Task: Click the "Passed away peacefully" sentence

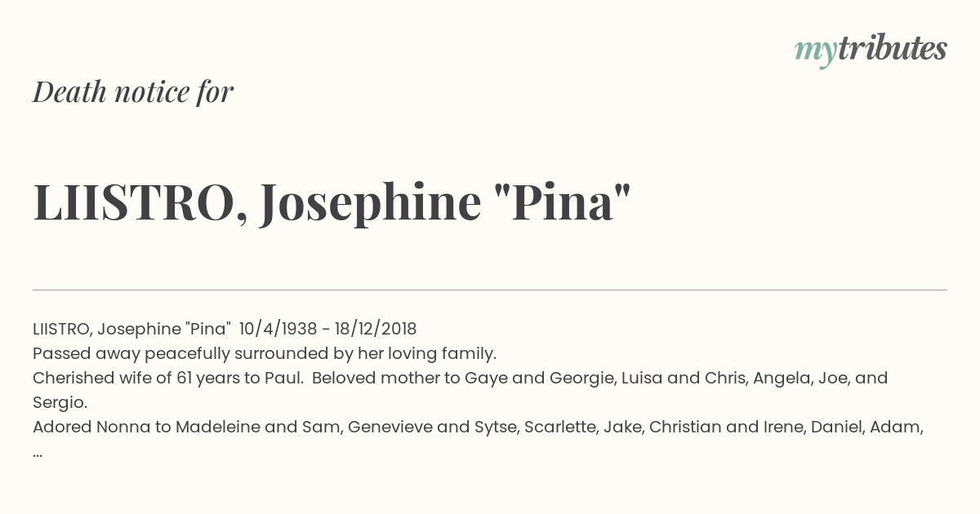Action: pos(265,353)
